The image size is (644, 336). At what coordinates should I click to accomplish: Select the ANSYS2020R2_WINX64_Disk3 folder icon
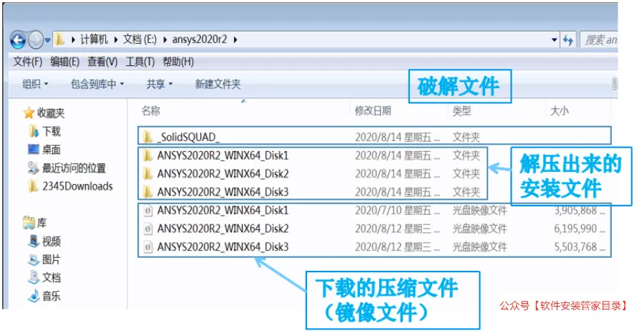pos(148,192)
